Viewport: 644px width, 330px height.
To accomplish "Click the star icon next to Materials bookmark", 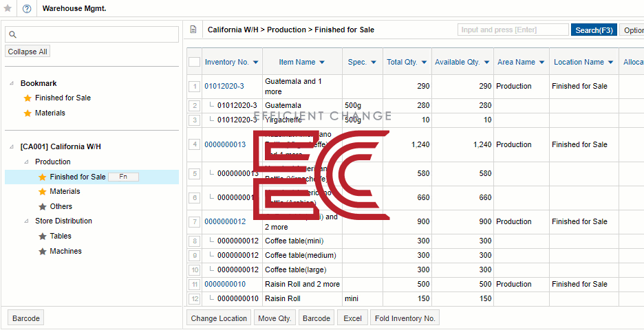I will pyautogui.click(x=28, y=113).
